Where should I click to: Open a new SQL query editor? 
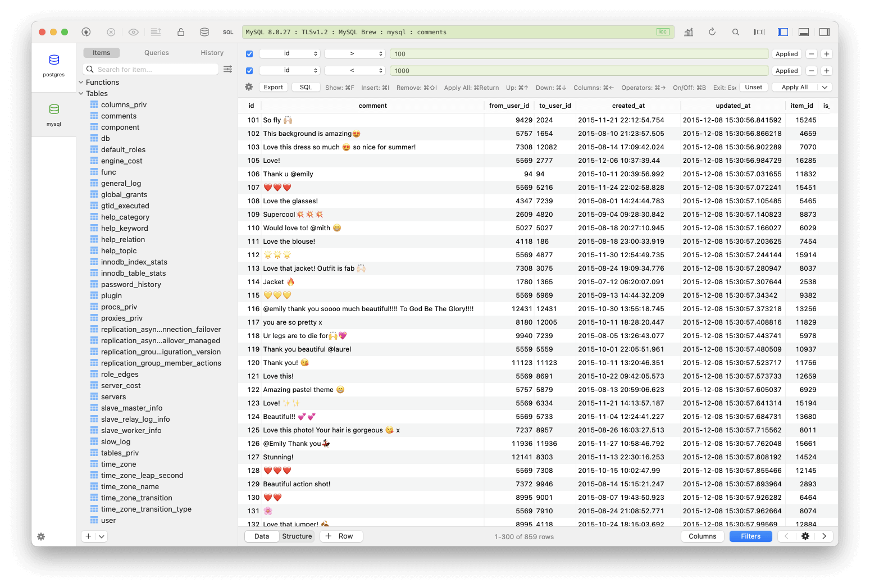228,32
